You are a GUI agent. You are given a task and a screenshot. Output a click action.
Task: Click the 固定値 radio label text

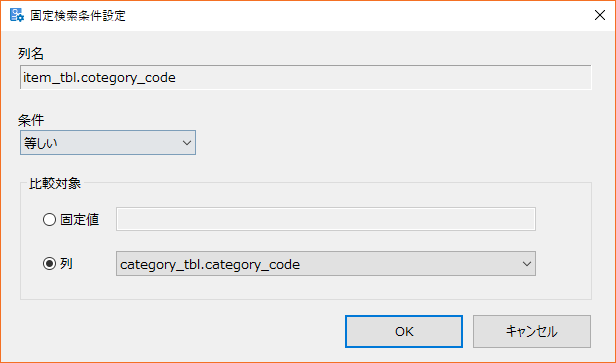point(79,220)
